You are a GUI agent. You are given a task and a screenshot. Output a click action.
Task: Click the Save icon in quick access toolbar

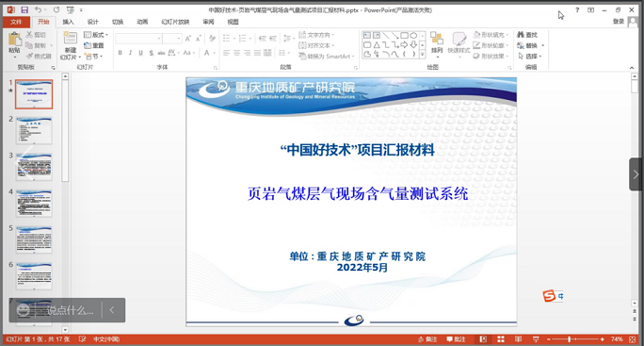[x=24, y=9]
